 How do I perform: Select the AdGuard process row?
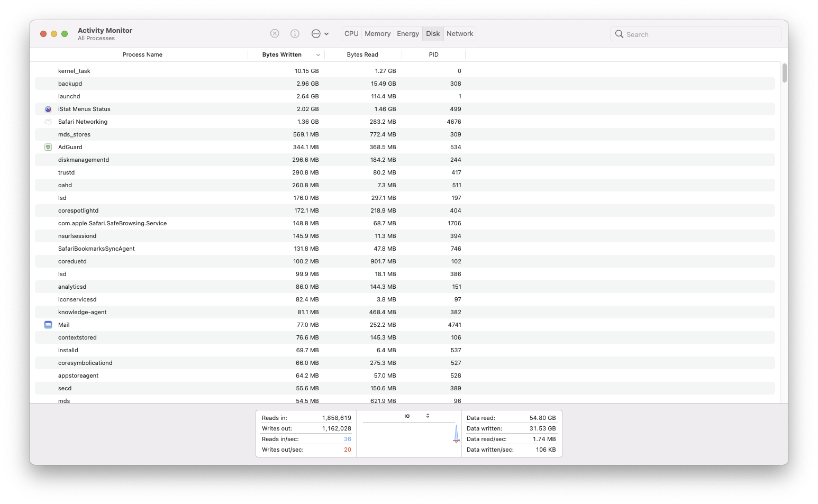405,147
